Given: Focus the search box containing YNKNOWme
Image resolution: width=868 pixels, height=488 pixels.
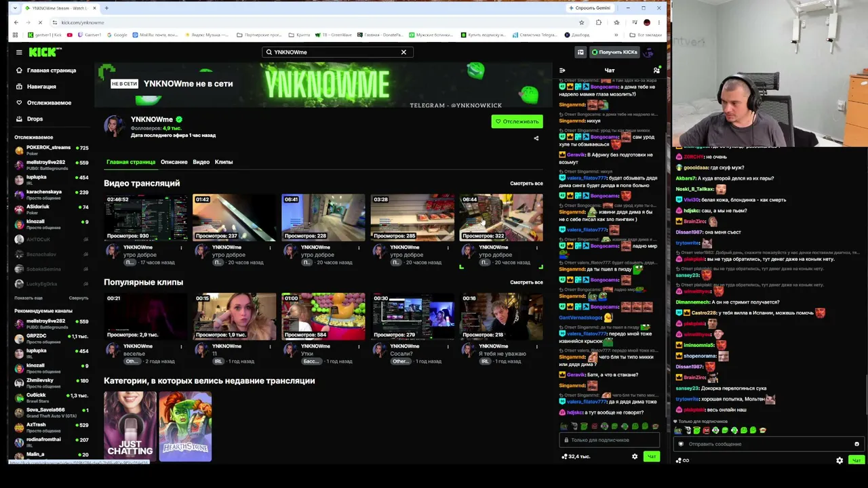Looking at the screenshot, I should tap(337, 52).
